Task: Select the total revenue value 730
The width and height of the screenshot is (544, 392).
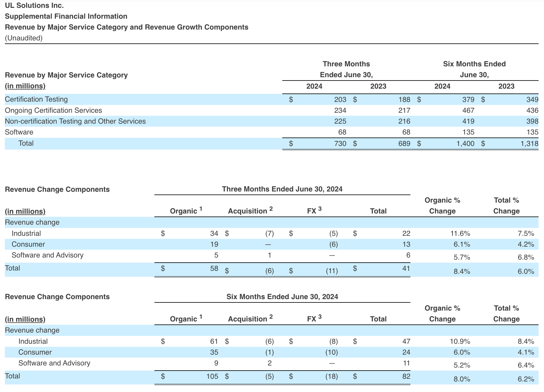Action: pyautogui.click(x=340, y=144)
